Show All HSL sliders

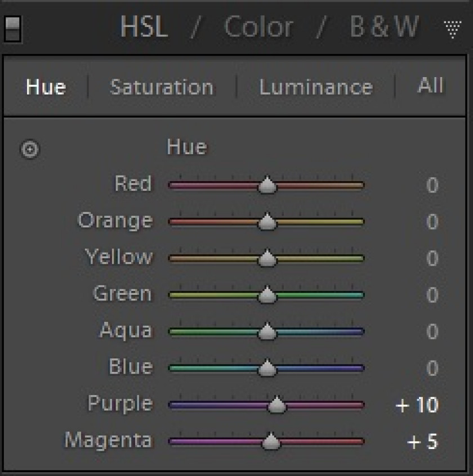431,86
